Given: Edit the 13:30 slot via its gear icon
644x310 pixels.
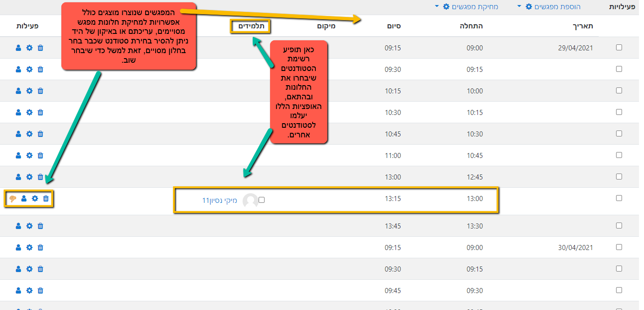Looking at the screenshot, I should click(29, 226).
